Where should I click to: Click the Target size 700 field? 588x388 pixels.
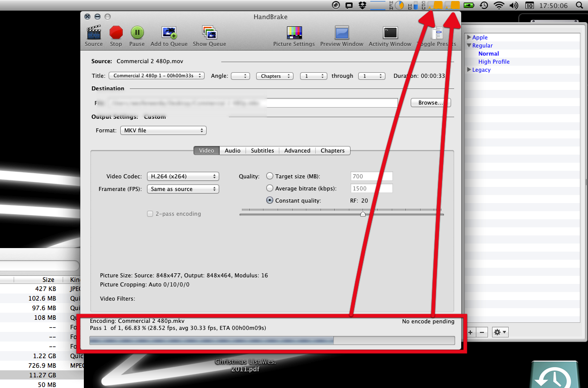pos(372,176)
